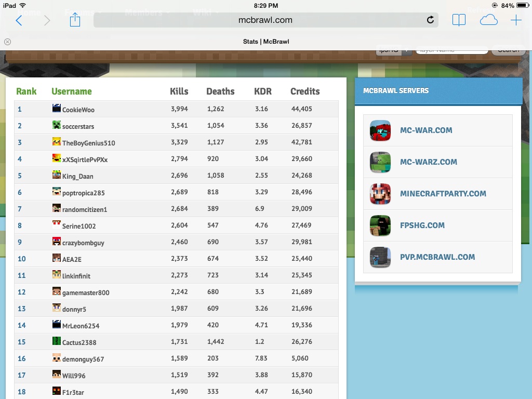The image size is (532, 399).
Task: Click the Kills column header
Action: coord(179,91)
